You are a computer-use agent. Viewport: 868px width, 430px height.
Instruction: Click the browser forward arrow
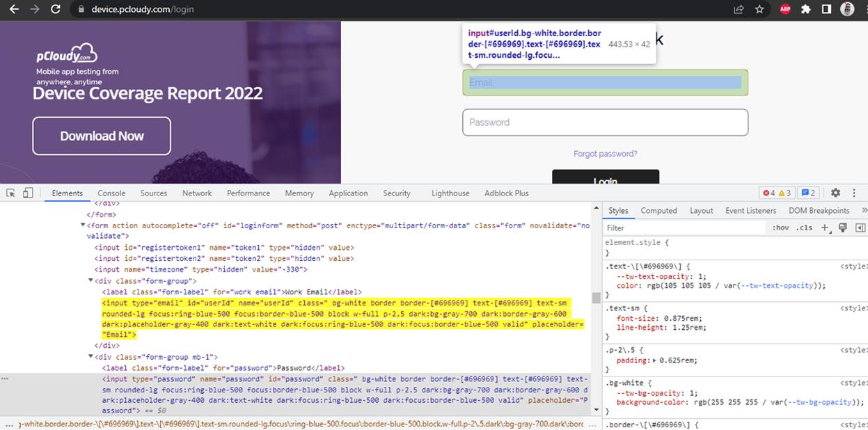click(34, 9)
